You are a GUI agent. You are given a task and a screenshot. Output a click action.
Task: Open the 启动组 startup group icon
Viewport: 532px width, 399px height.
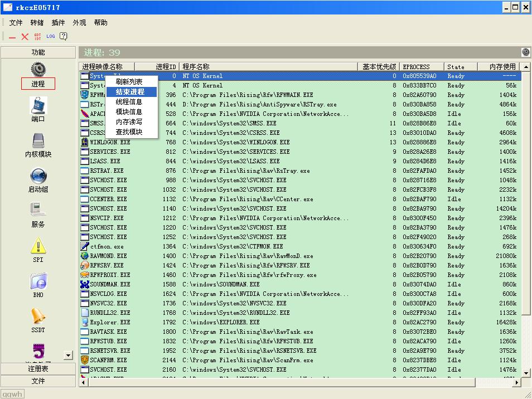pyautogui.click(x=38, y=176)
